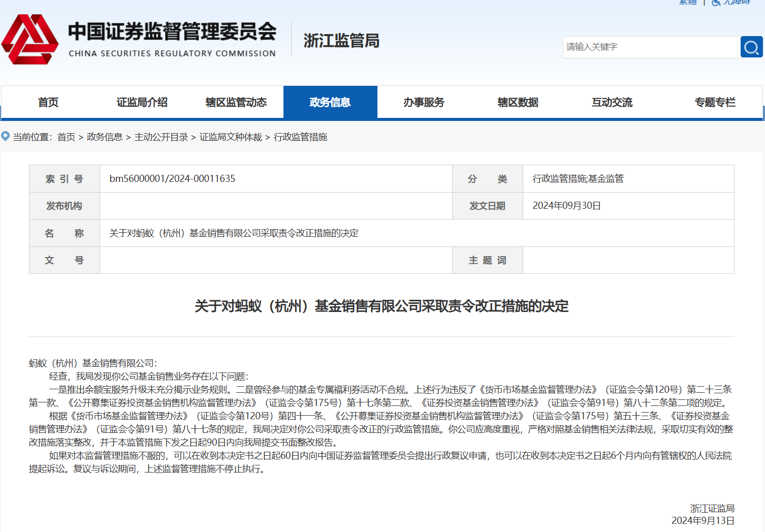The width and height of the screenshot is (765, 532).
Task: Click the location pin icon beside 当前位置
Action: coord(6,136)
